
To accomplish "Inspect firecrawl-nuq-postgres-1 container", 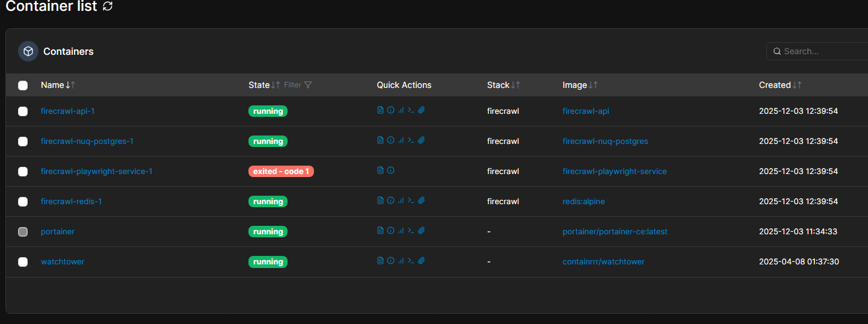I will point(390,140).
